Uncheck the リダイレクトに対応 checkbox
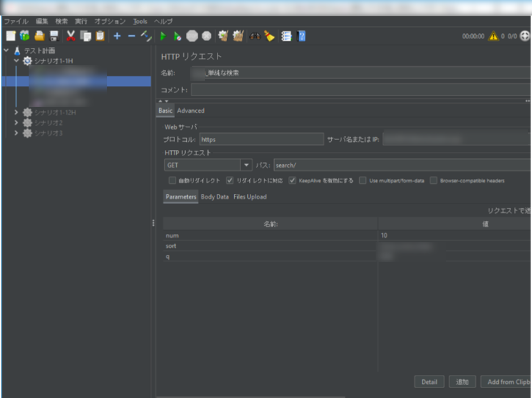The width and height of the screenshot is (532, 398). [x=230, y=180]
